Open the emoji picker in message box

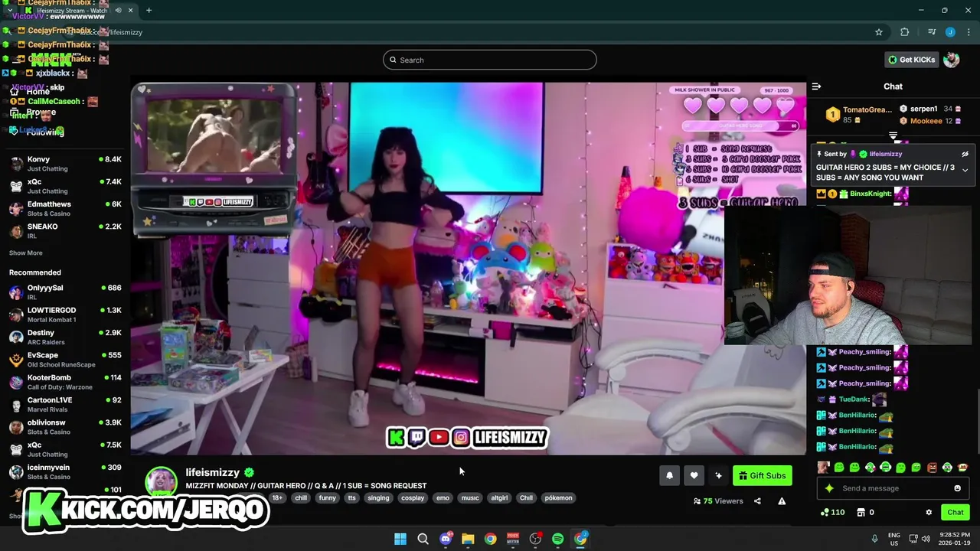pyautogui.click(x=957, y=488)
